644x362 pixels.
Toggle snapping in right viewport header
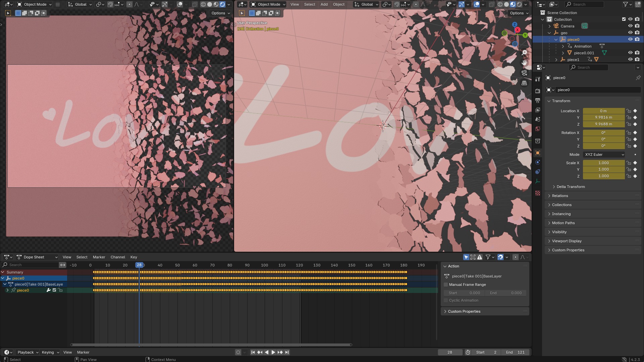397,4
